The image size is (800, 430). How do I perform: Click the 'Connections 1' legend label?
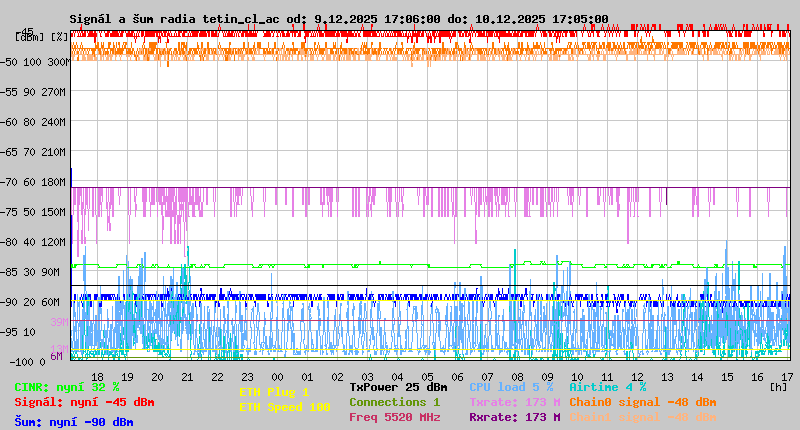coord(394,402)
